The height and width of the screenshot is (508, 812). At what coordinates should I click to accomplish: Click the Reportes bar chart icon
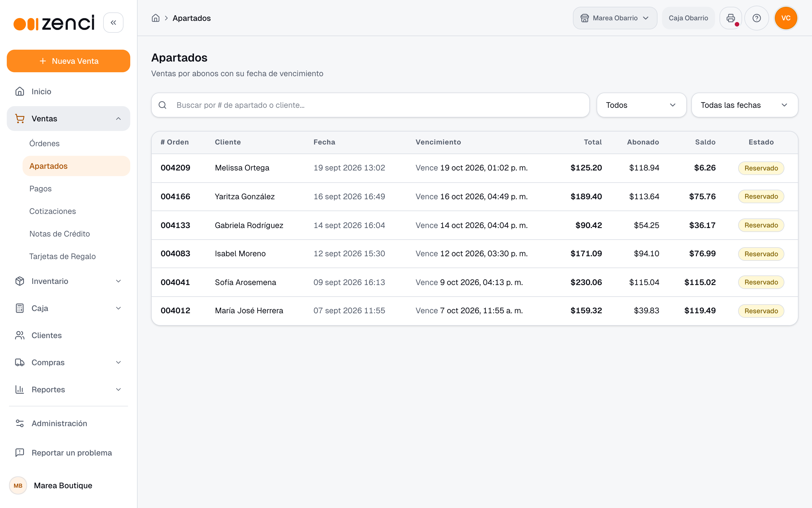(x=20, y=389)
